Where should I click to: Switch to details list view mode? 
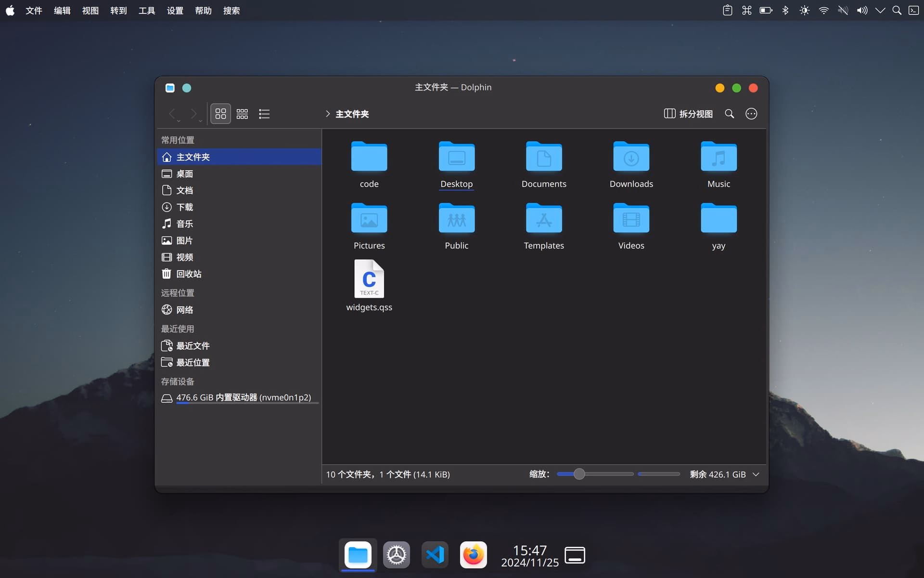pyautogui.click(x=264, y=114)
